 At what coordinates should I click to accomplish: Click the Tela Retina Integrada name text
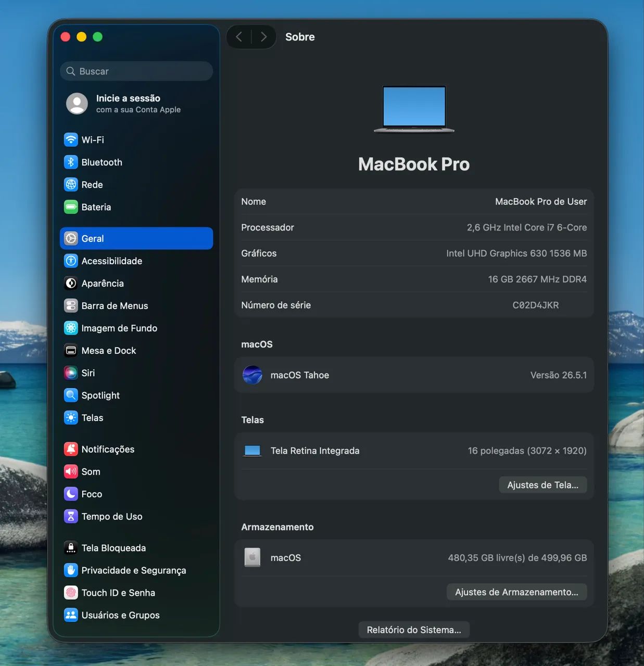click(315, 451)
